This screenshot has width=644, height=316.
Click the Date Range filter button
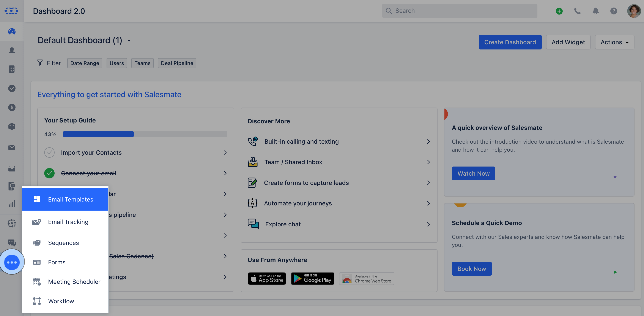85,63
